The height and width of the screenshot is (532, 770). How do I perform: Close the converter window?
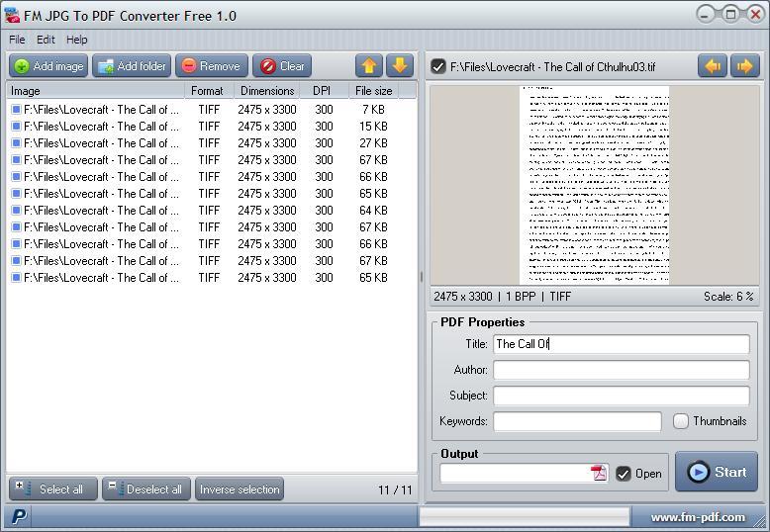755,14
